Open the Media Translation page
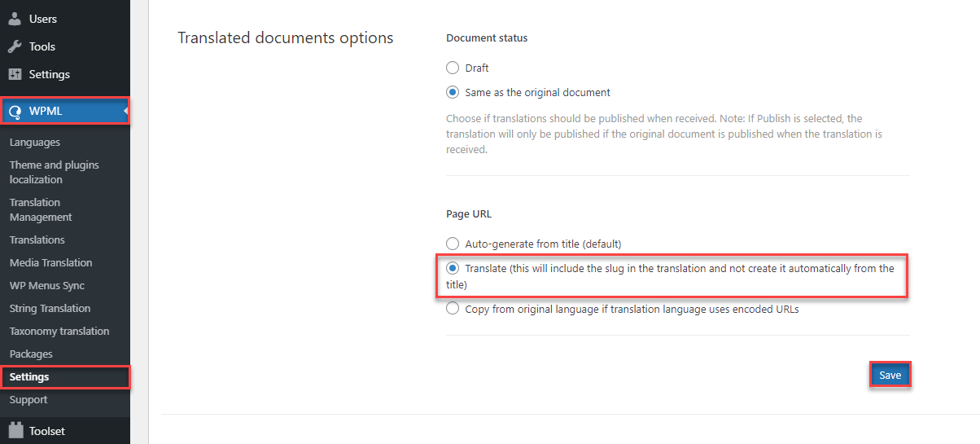 [x=51, y=263]
